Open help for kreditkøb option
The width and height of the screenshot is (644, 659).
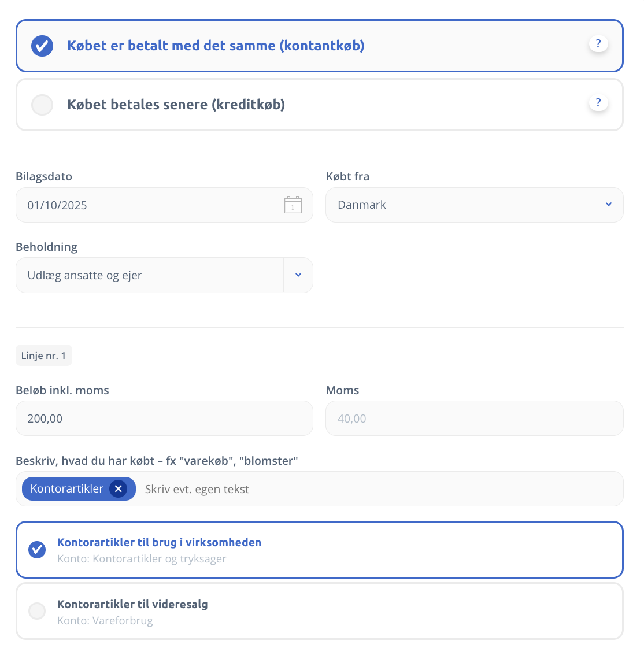tap(598, 103)
